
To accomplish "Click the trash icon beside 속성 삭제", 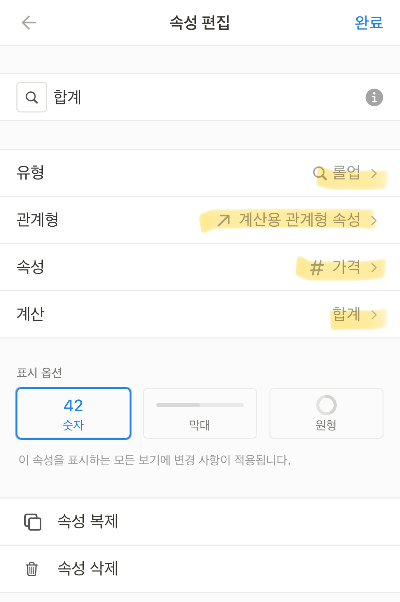I will (32, 569).
